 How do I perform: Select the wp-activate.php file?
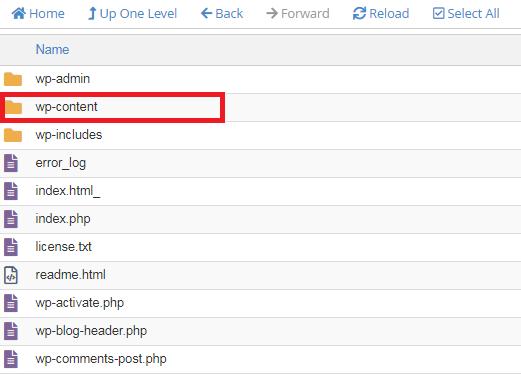click(x=80, y=303)
